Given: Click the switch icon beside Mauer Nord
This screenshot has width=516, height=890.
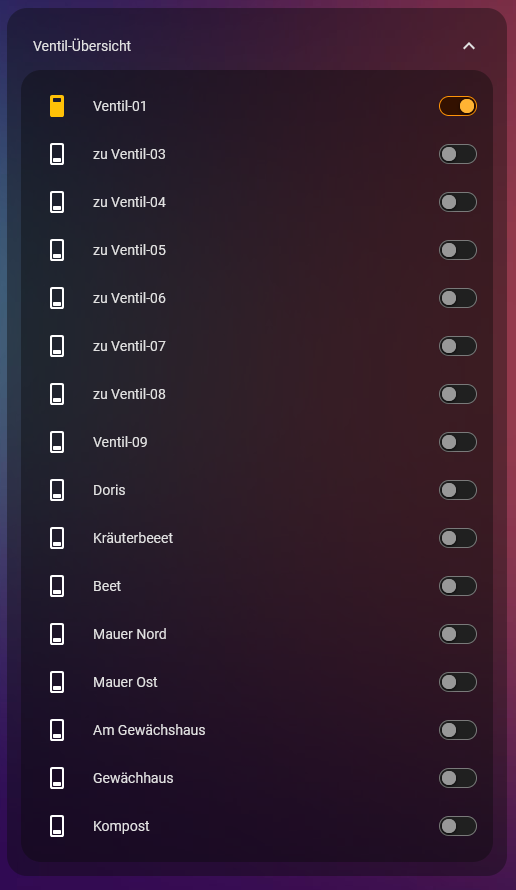Looking at the screenshot, I should pos(57,634).
